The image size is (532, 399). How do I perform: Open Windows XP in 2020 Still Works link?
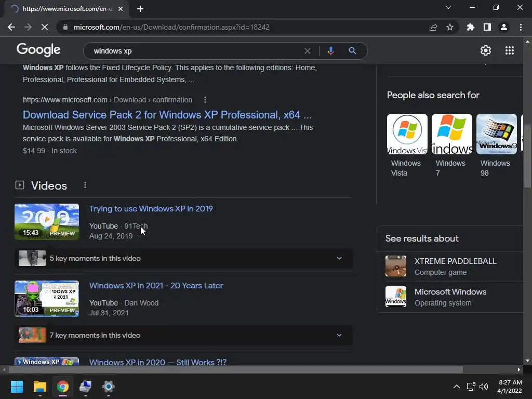(x=158, y=362)
